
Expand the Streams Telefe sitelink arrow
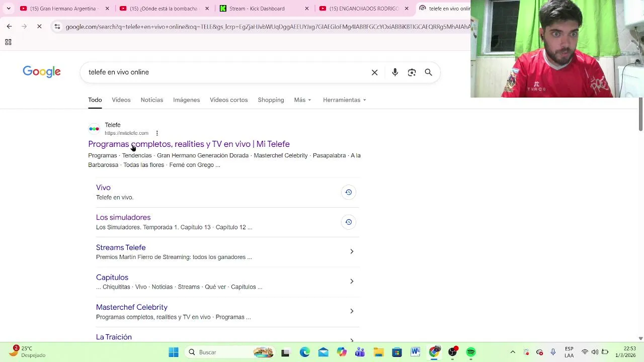coord(352,251)
